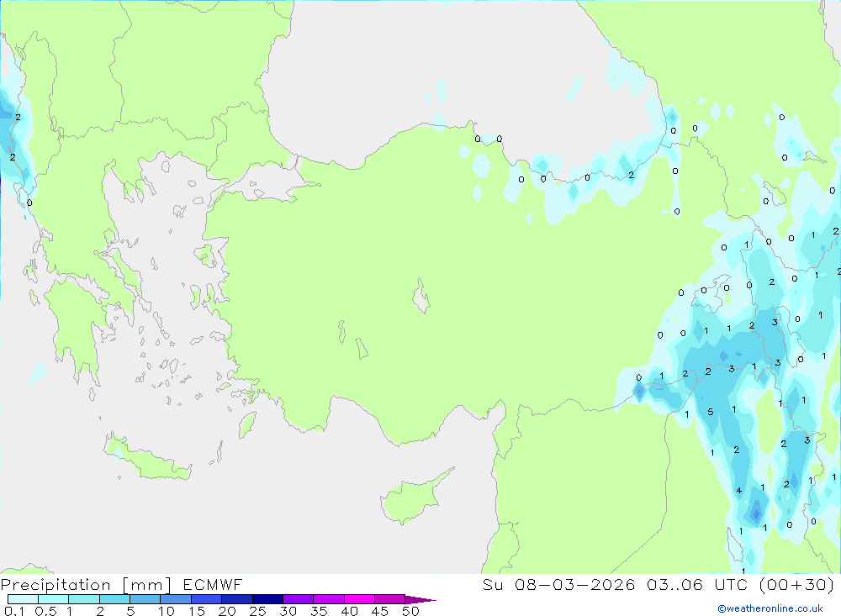Screen dimensions: 841x616
Task: Click the date "Su 08-03-2026"
Action: pos(558,584)
